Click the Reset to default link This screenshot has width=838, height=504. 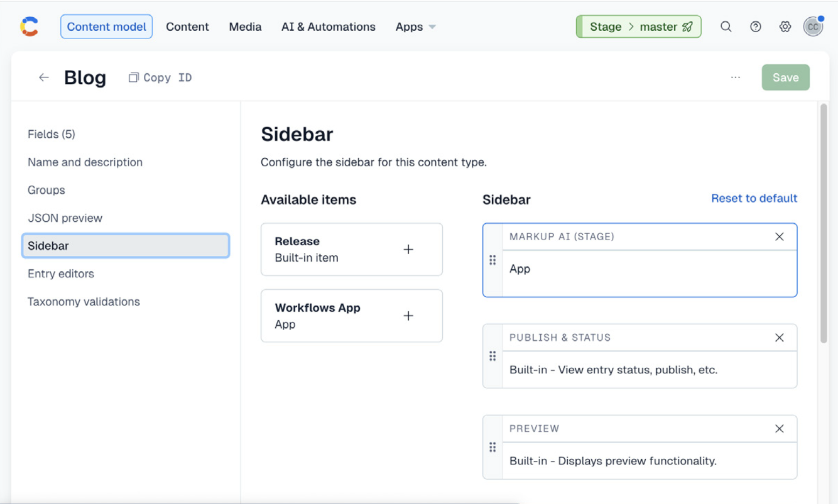point(753,198)
